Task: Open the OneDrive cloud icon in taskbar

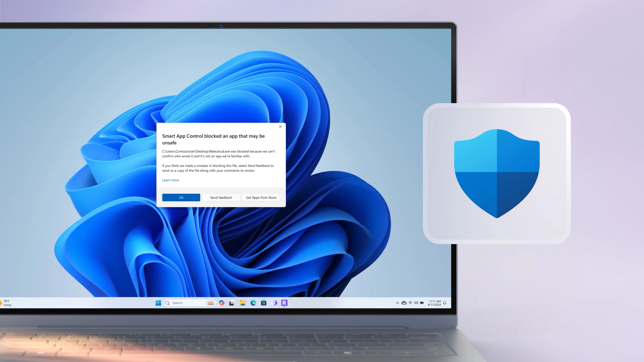Action: click(403, 303)
